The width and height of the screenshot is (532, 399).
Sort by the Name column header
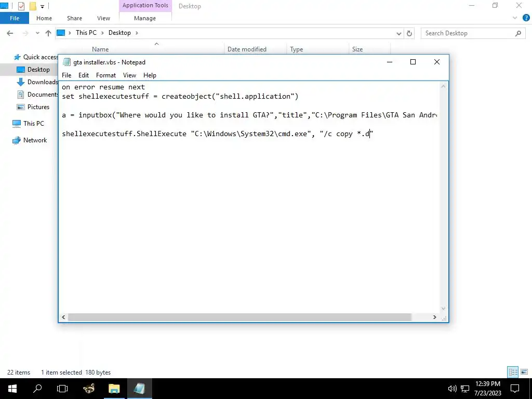(x=100, y=49)
